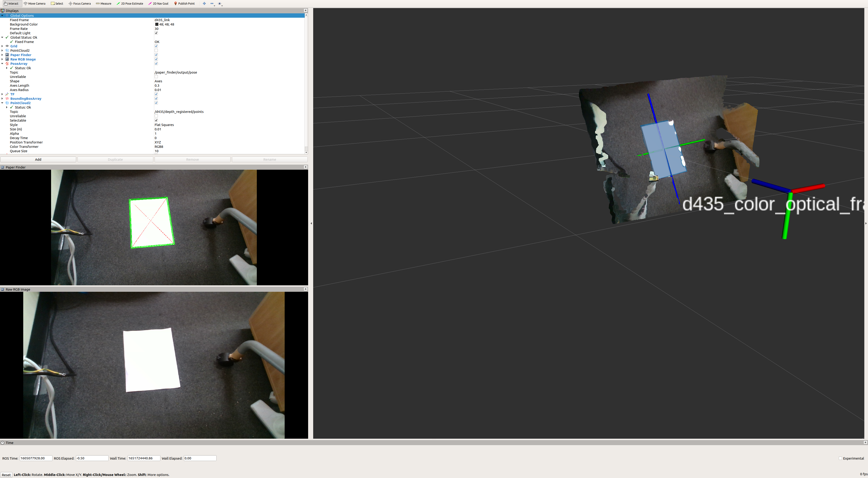Click the Global Options gear icon
Image resolution: width=868 pixels, height=478 pixels.
tap(7, 15)
